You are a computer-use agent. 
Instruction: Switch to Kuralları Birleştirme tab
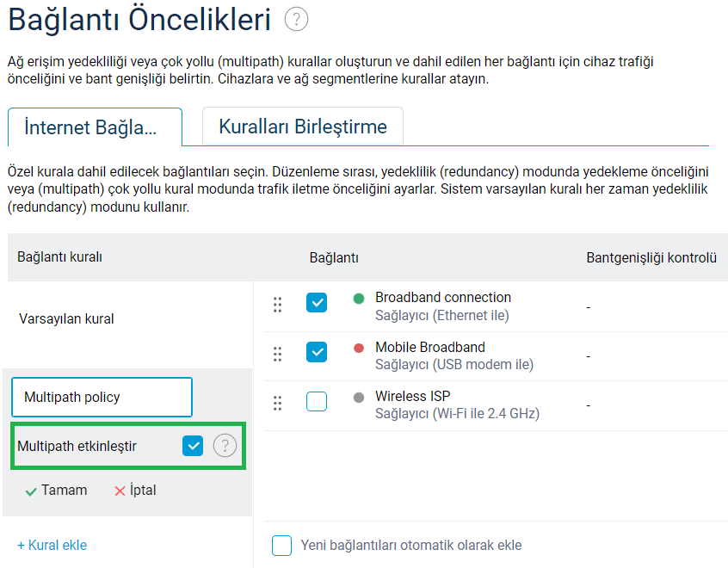303,127
